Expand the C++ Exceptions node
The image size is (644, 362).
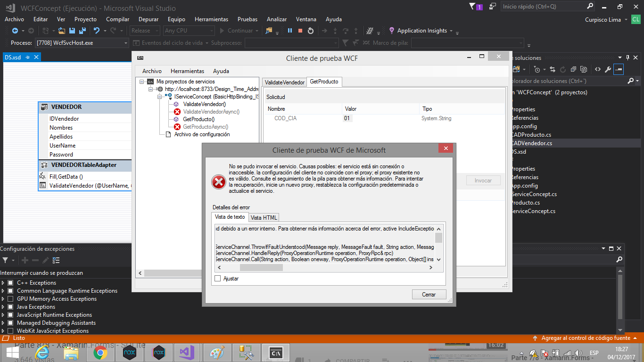point(3,283)
